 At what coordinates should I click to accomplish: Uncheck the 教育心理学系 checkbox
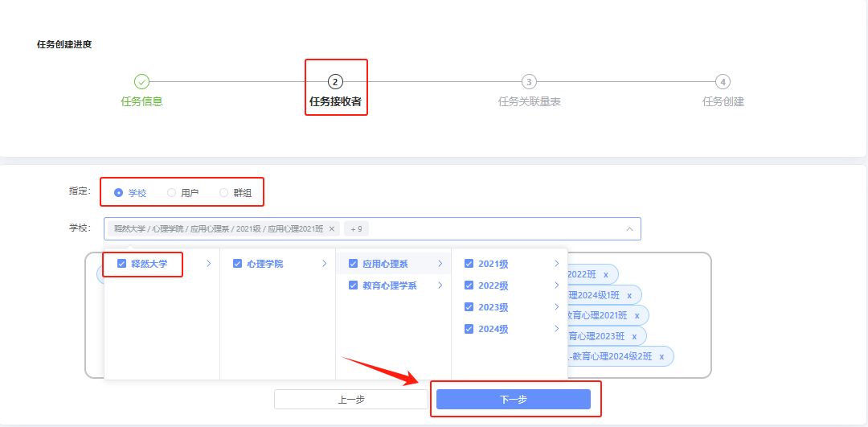coord(353,285)
